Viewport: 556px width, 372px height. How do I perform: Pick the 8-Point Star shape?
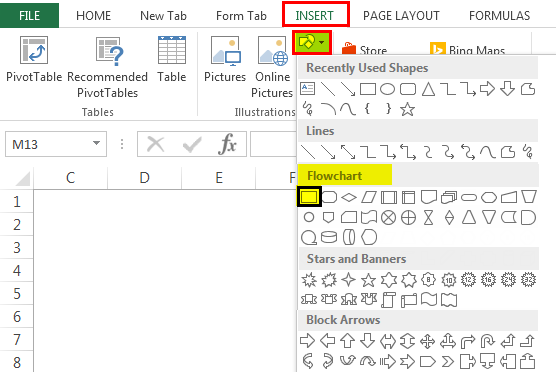[428, 280]
